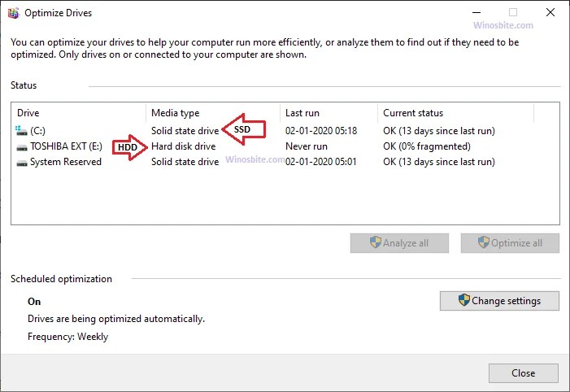Click status 'OK (0% fragmented)'
The width and height of the screenshot is (570, 392).
point(426,146)
